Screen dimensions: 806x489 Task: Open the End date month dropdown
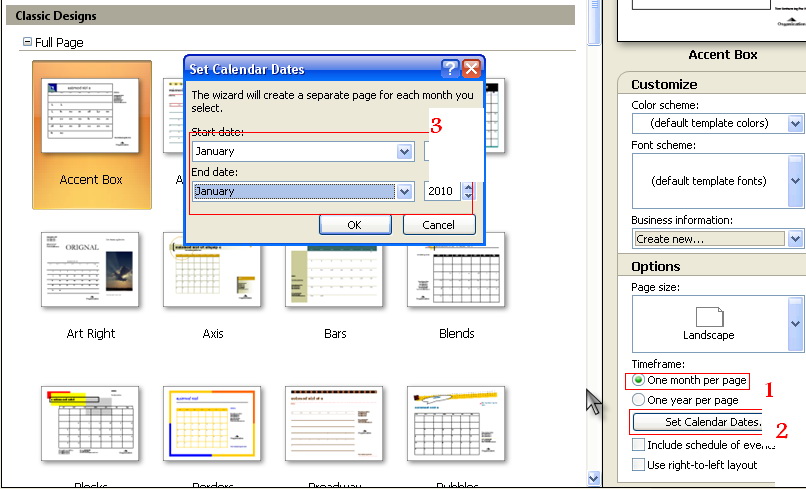pyautogui.click(x=404, y=191)
